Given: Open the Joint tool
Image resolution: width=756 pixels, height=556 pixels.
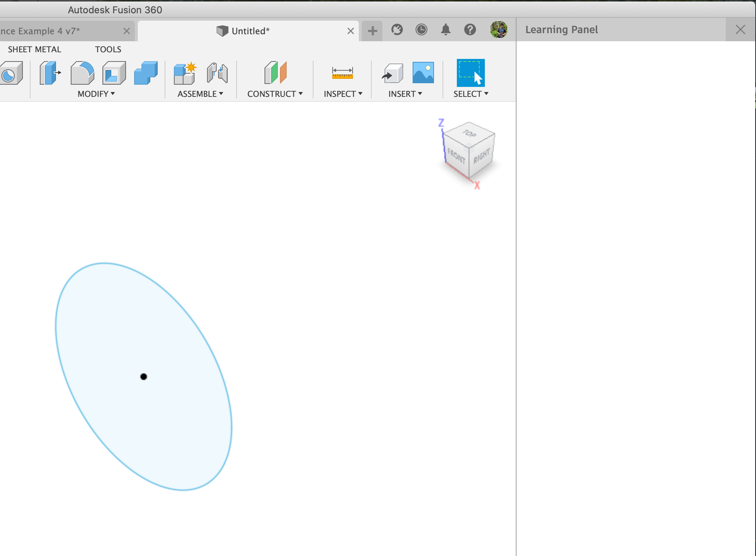Looking at the screenshot, I should 217,73.
